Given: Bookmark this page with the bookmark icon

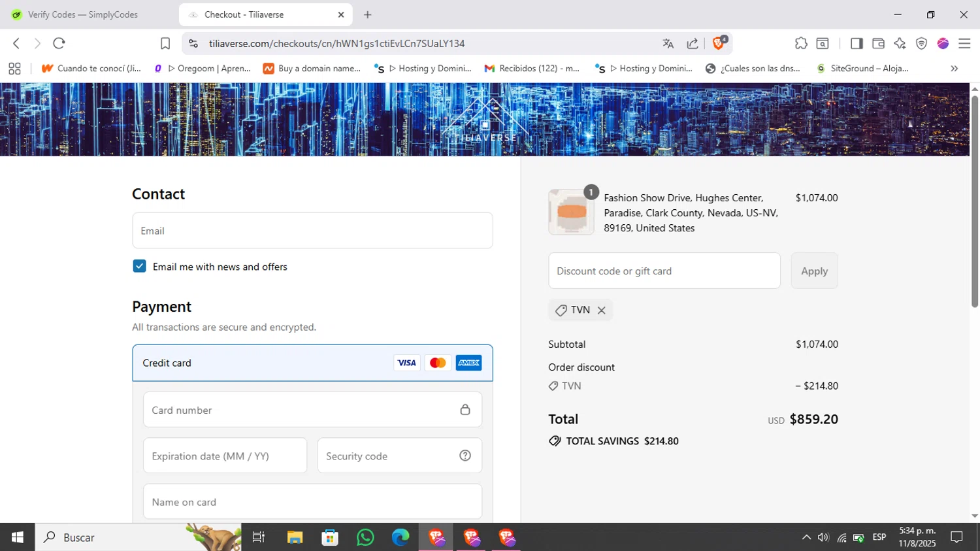Looking at the screenshot, I should (165, 43).
